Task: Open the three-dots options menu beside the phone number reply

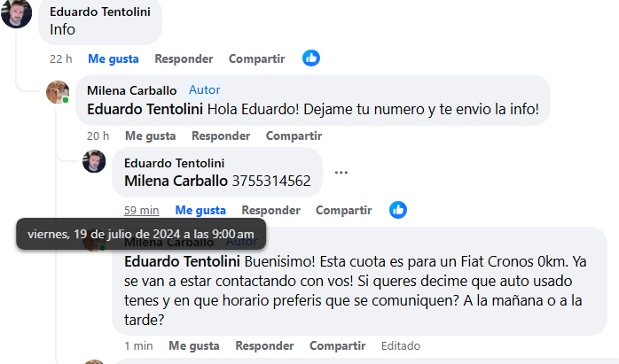Action: point(341,173)
